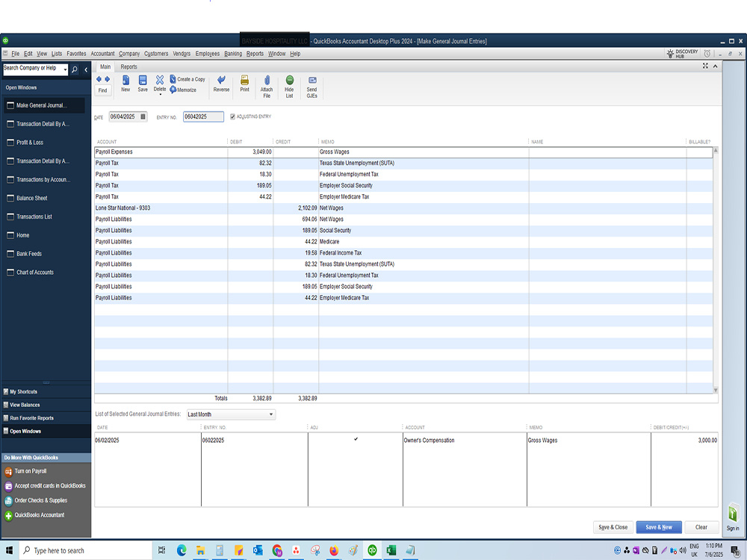Viewport: 747px width, 560px height.
Task: Click the Attach File paperclip icon
Action: point(267,80)
